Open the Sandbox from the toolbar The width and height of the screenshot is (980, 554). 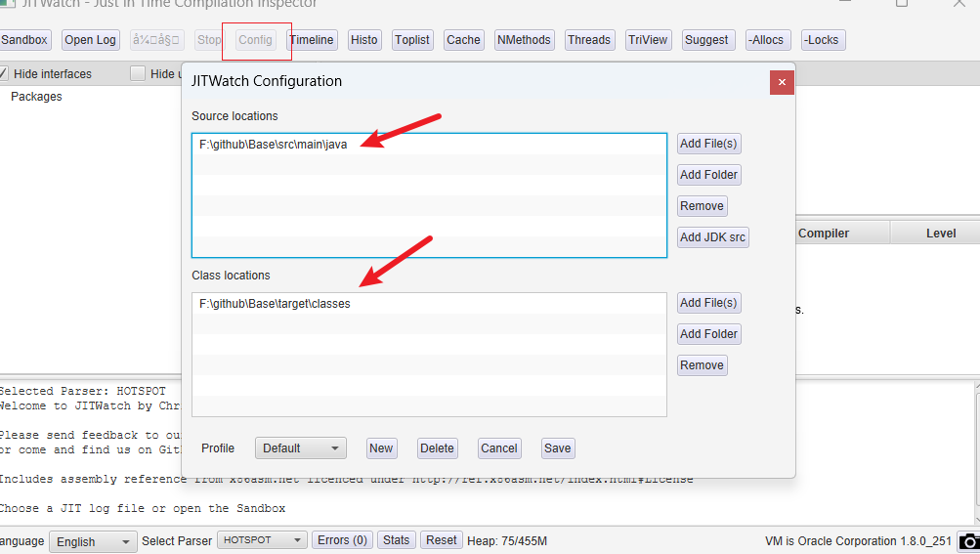23,40
